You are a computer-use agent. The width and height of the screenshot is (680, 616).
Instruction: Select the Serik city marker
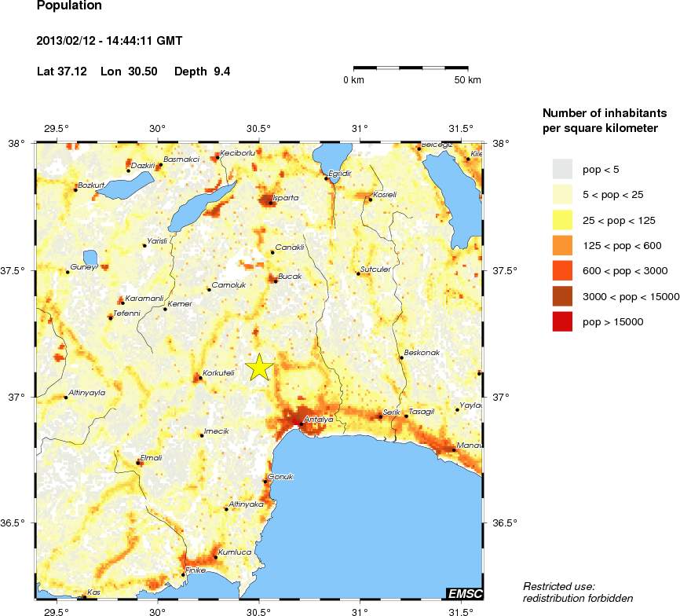[x=380, y=416]
